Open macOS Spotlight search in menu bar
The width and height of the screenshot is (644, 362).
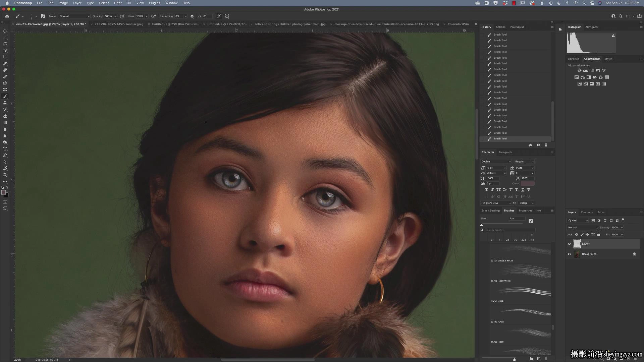(x=584, y=3)
